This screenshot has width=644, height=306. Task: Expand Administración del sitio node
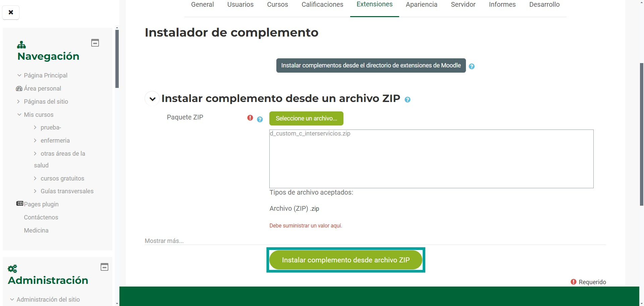click(x=12, y=299)
